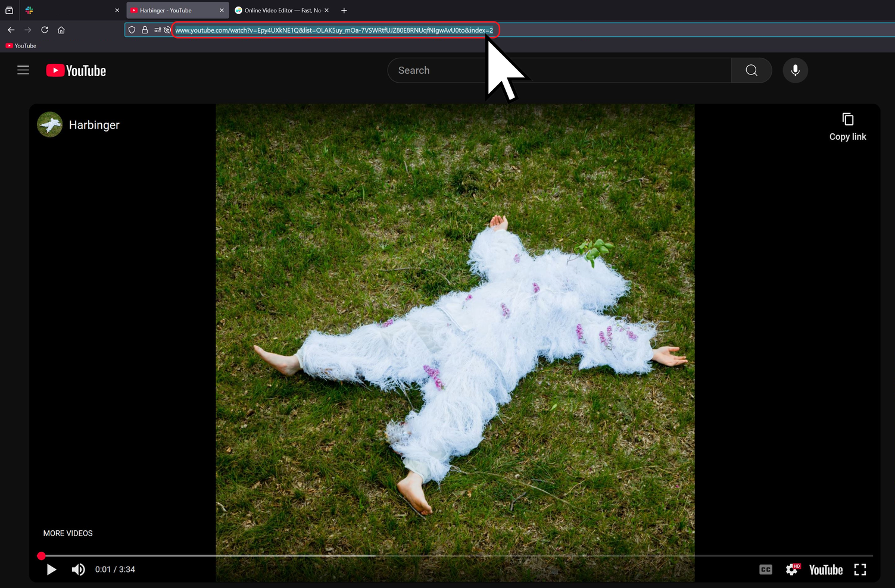Open playback settings with the gear icon
Image resolution: width=895 pixels, height=588 pixels.
click(792, 569)
